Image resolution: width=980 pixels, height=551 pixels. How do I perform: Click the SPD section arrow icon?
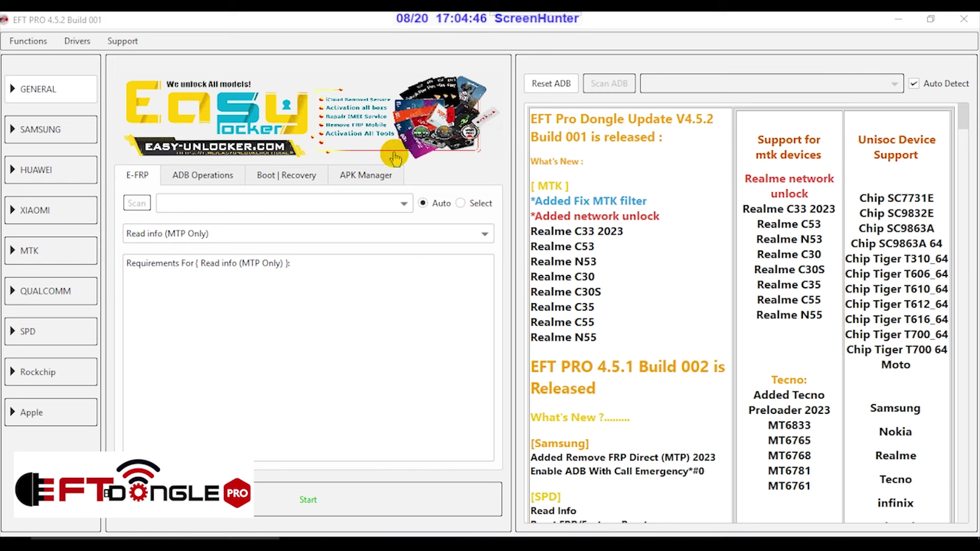point(12,331)
